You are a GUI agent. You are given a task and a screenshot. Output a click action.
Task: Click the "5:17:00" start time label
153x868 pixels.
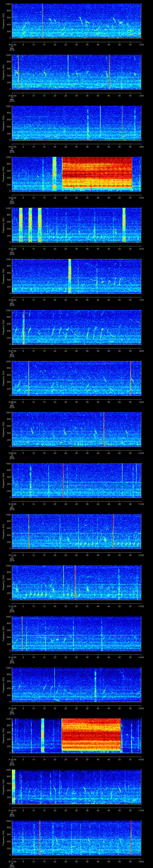coord(12,862)
